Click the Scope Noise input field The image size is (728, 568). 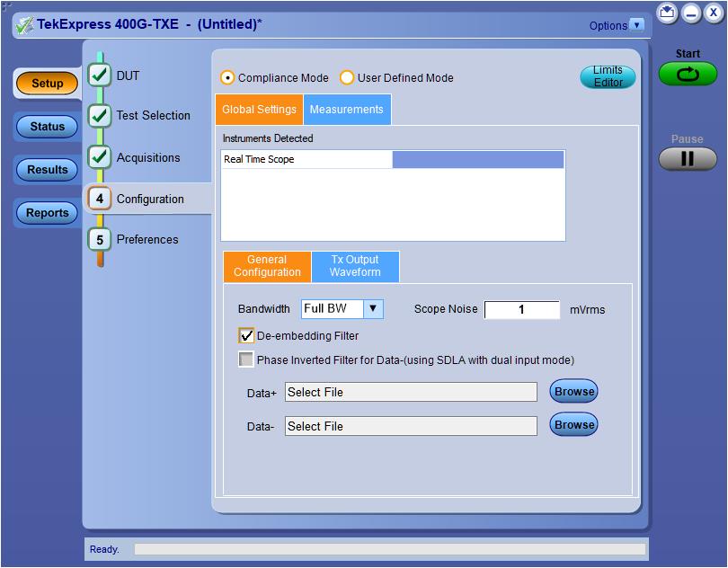pyautogui.click(x=521, y=309)
